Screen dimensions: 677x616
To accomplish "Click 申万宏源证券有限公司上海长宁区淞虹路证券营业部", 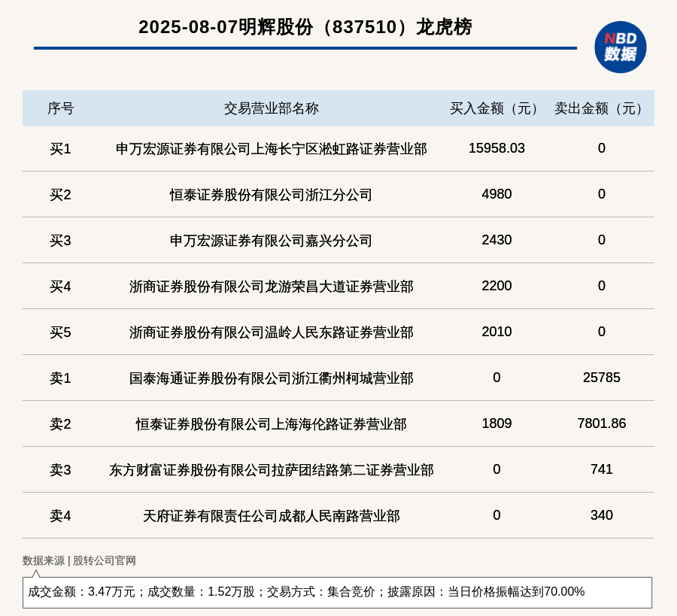I will [271, 149].
